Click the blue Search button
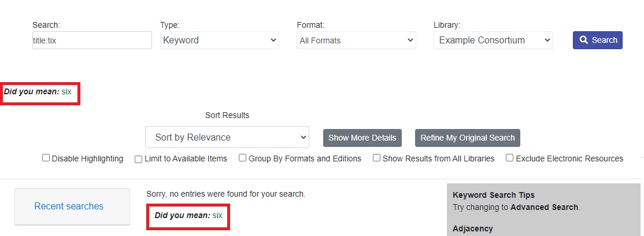644x236 pixels. 598,40
